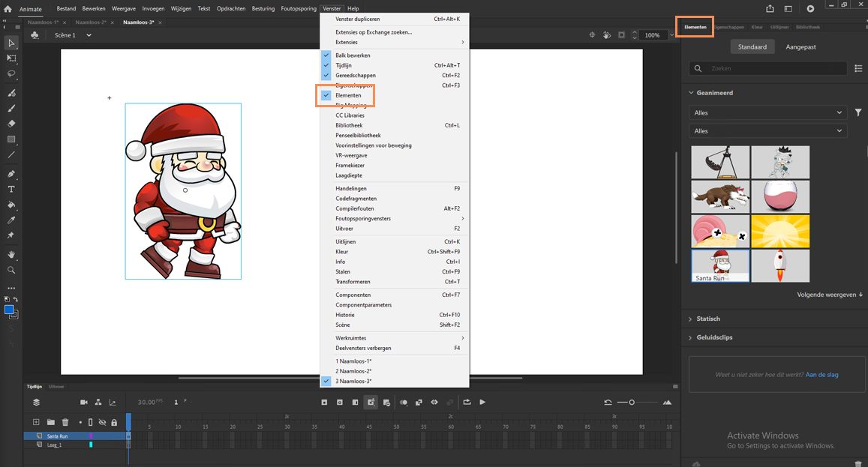Select the Text tool
Viewport: 868px width, 467px height.
[11, 189]
